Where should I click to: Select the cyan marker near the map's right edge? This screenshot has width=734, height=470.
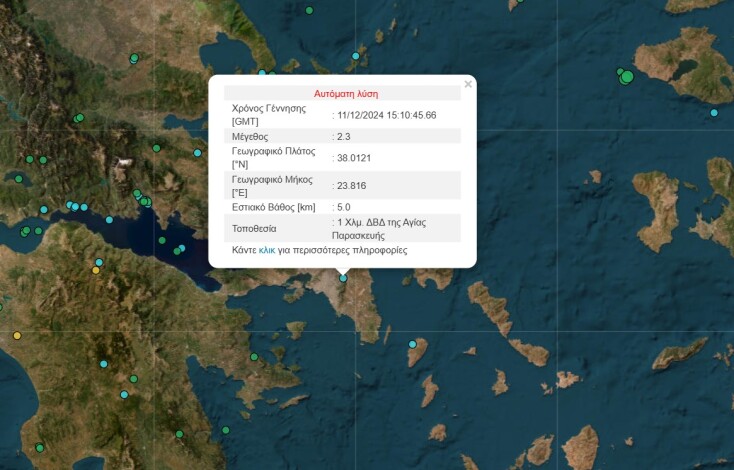714,113
